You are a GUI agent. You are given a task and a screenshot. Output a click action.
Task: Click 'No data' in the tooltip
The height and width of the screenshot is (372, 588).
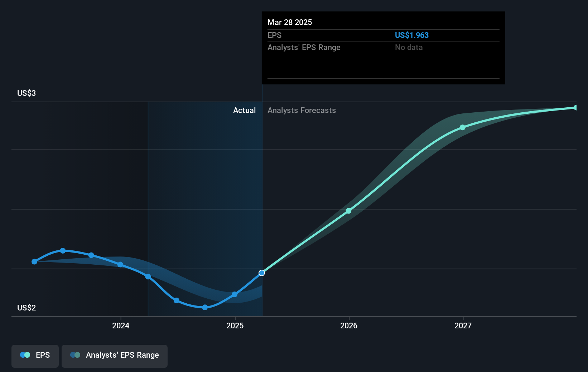coord(409,47)
